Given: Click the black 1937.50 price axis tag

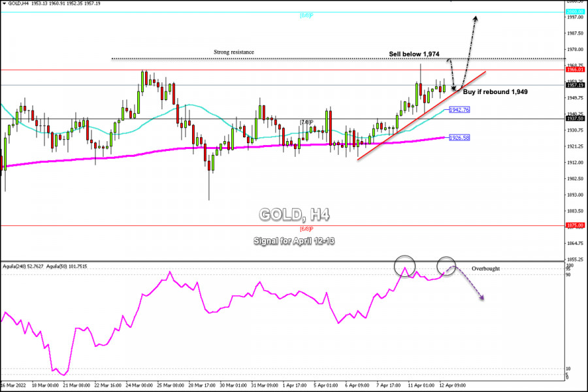Looking at the screenshot, I should tap(575, 118).
